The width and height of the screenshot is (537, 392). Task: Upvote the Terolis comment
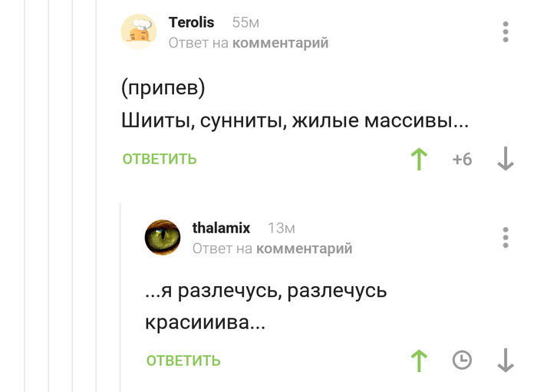point(419,160)
